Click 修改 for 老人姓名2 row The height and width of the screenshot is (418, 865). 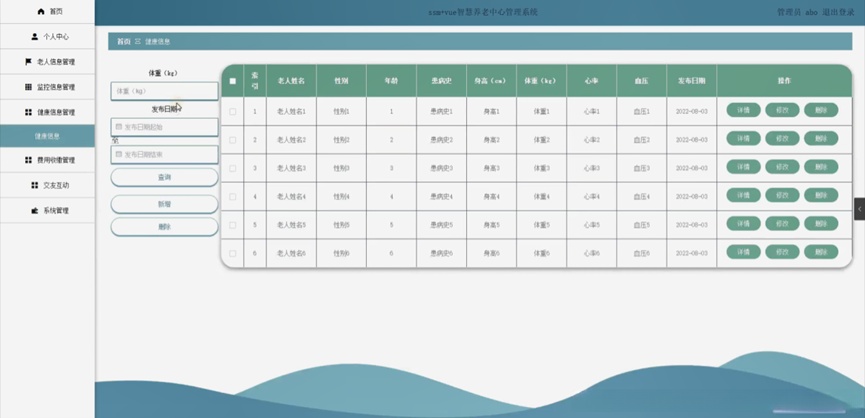click(782, 138)
